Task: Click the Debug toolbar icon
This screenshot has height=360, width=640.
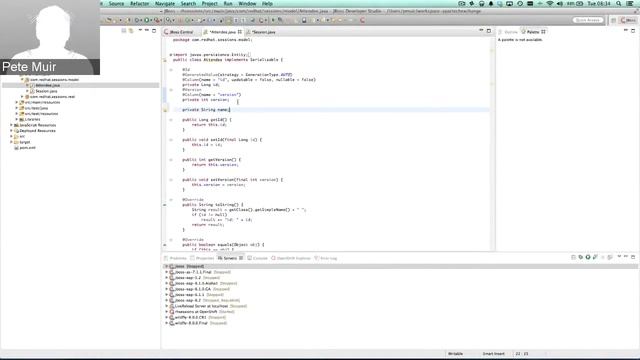Action: click(x=138, y=20)
